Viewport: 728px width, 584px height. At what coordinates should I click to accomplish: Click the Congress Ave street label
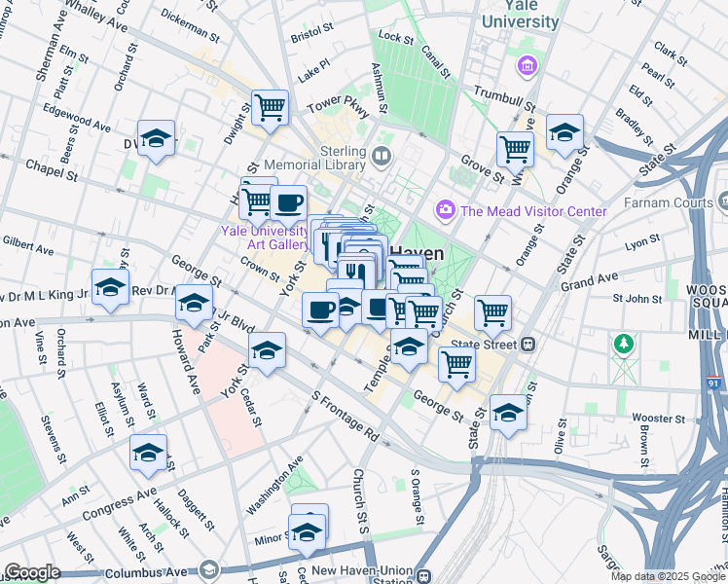(120, 504)
